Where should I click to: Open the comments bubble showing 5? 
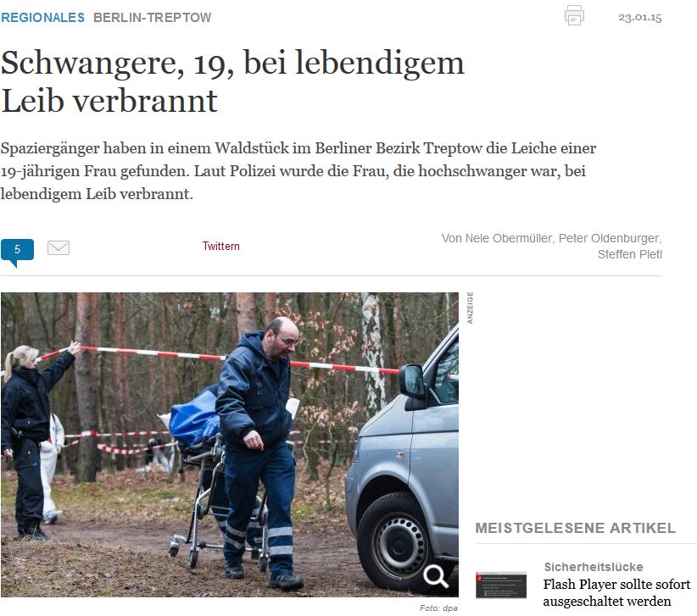17,253
